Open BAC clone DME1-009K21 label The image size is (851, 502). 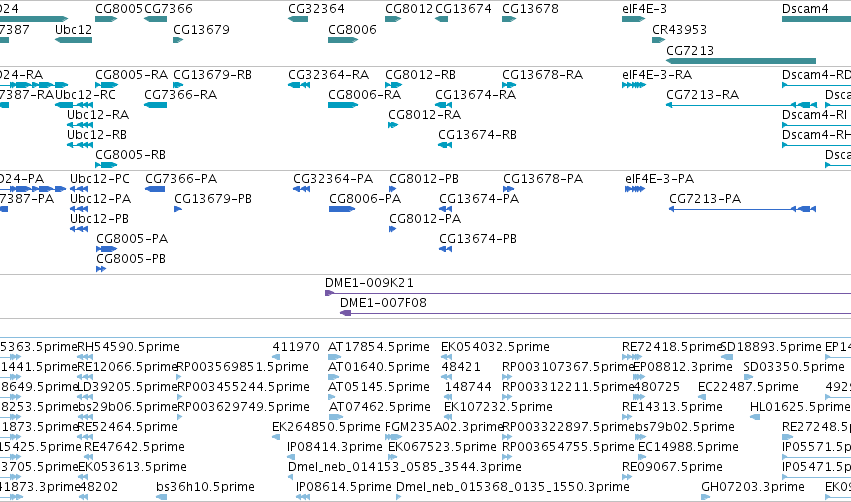coord(369,283)
